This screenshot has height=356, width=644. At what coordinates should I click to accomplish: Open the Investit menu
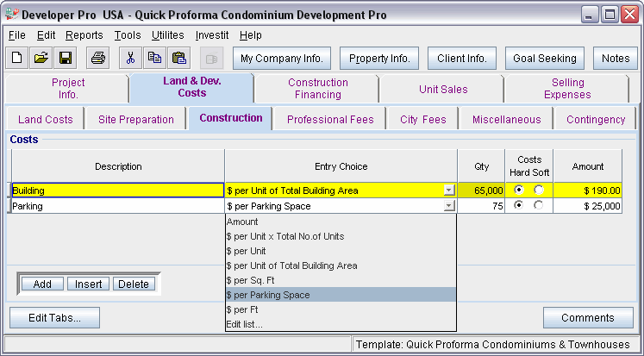[x=212, y=35]
